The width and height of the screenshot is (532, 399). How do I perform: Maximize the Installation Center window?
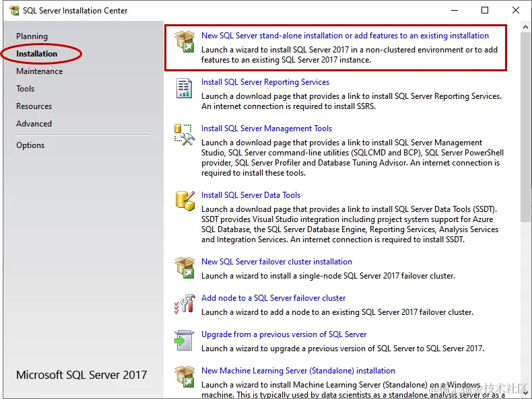(x=485, y=11)
